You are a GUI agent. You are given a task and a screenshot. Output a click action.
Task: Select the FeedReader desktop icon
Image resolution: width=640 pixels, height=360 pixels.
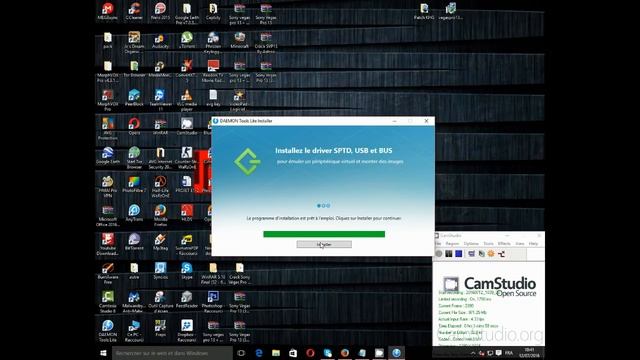[x=187, y=300]
